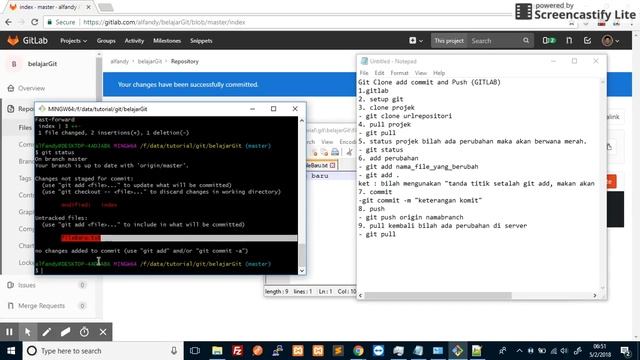Image resolution: width=640 pixels, height=360 pixels.
Task: Open the issues counter icon in navbar
Action: point(549,40)
